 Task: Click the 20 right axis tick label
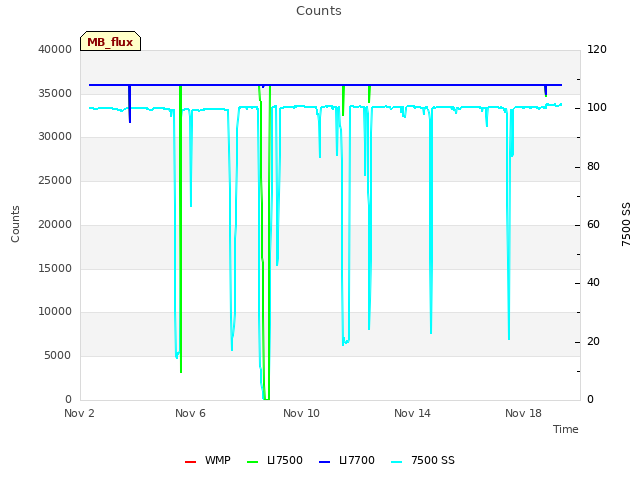click(x=593, y=342)
